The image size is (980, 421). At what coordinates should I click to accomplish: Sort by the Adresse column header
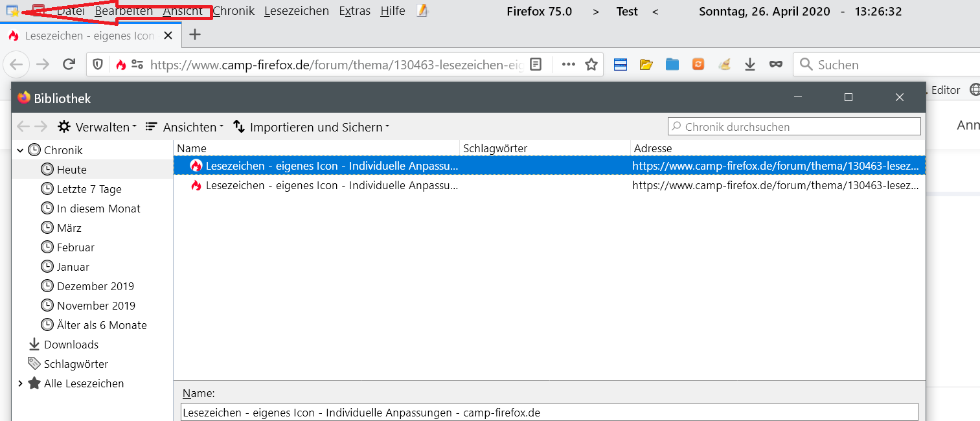(778, 148)
